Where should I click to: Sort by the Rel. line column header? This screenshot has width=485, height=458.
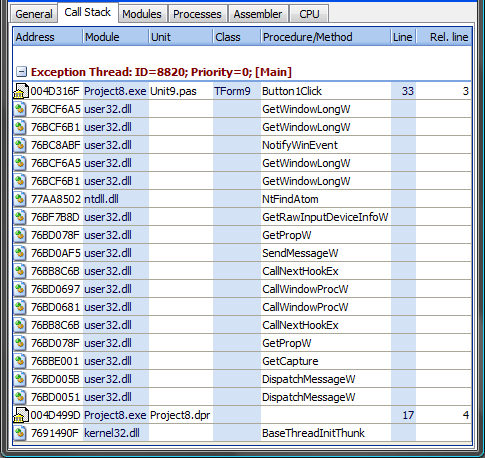pyautogui.click(x=444, y=37)
